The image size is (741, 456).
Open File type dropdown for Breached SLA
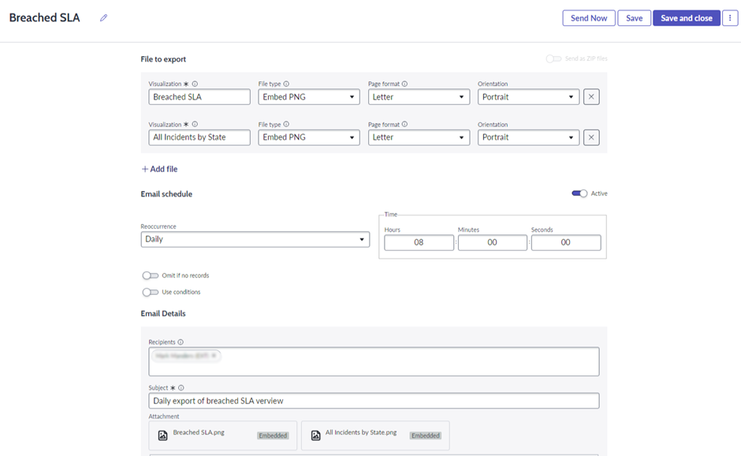pyautogui.click(x=309, y=97)
